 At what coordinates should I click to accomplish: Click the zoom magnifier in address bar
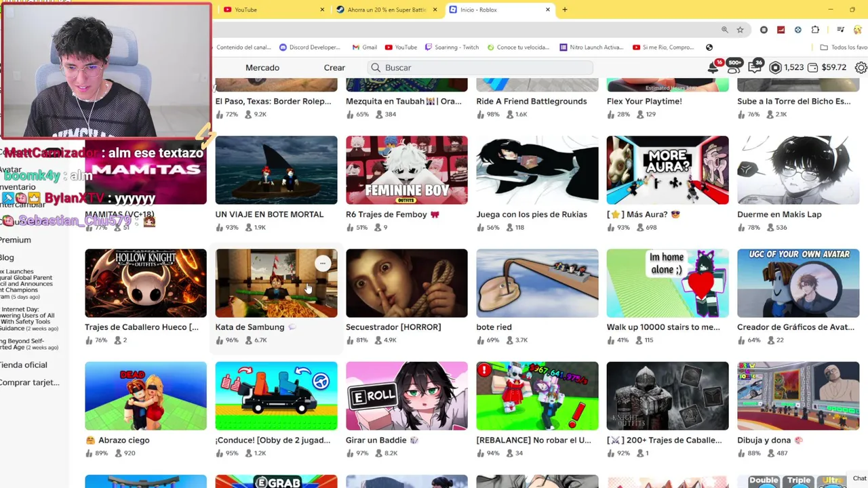725,30
